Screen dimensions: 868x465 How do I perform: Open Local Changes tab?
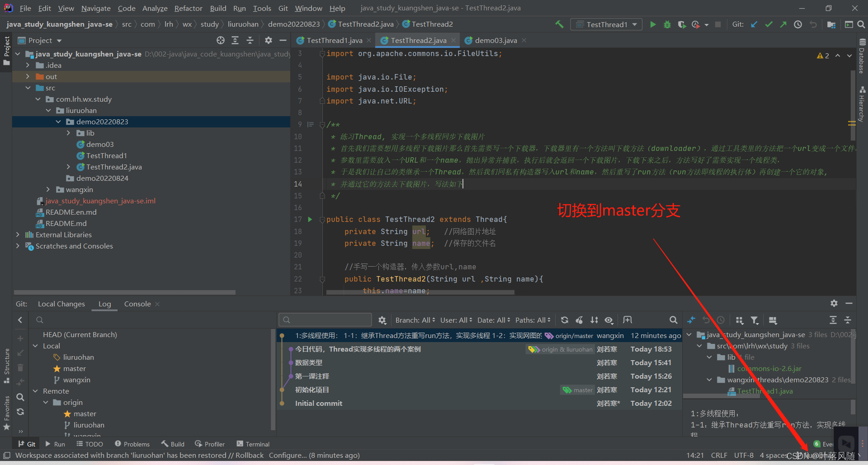click(x=61, y=304)
